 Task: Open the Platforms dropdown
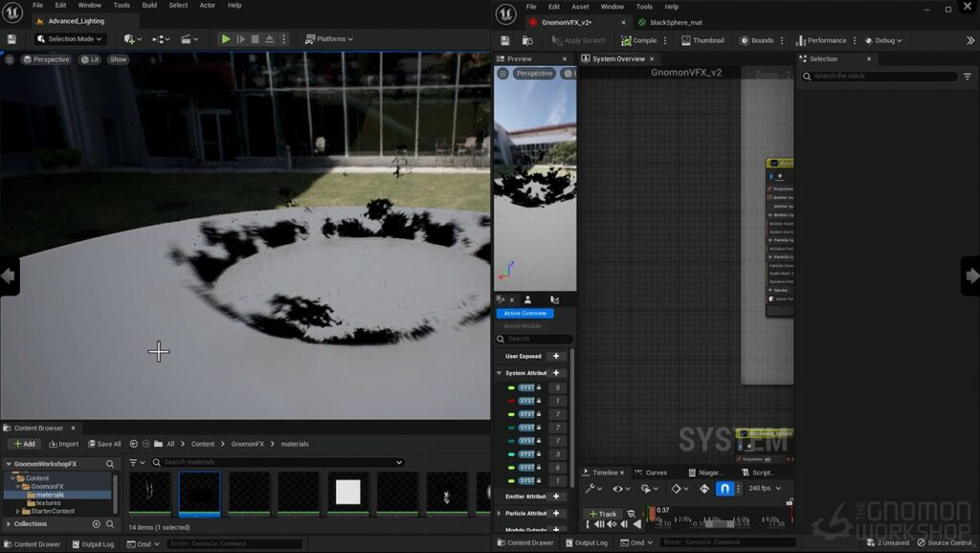329,38
